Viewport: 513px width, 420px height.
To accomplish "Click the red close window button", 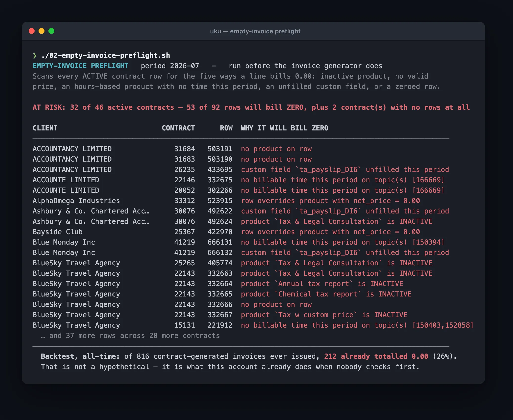I will click(x=32, y=31).
